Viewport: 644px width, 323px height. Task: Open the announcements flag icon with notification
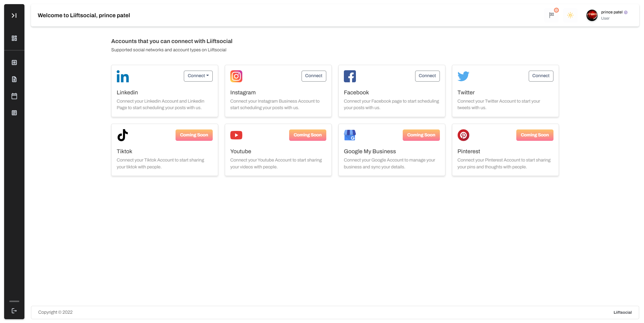(551, 15)
